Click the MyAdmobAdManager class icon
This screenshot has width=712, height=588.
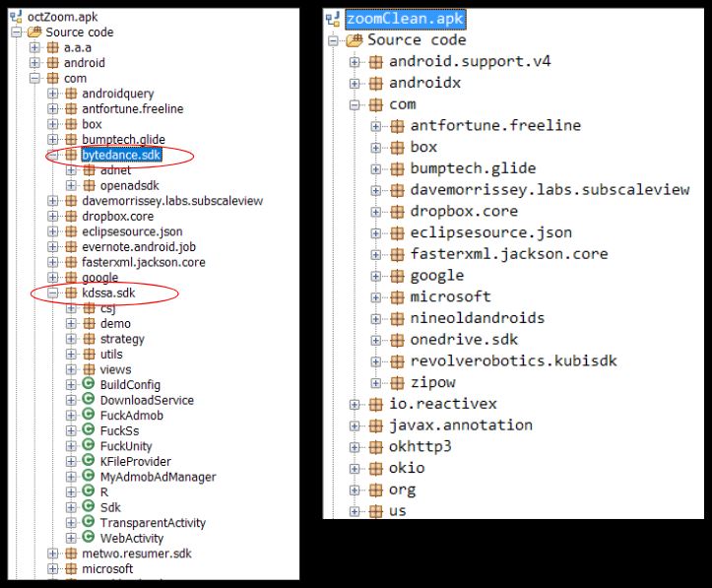pyautogui.click(x=88, y=477)
